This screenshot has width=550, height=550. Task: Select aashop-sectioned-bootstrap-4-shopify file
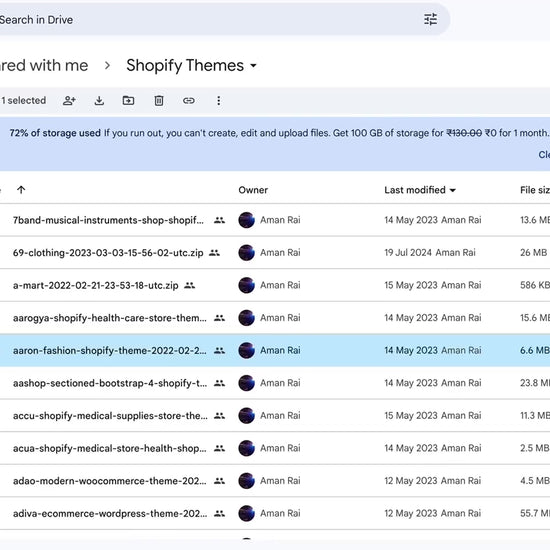[x=110, y=383]
